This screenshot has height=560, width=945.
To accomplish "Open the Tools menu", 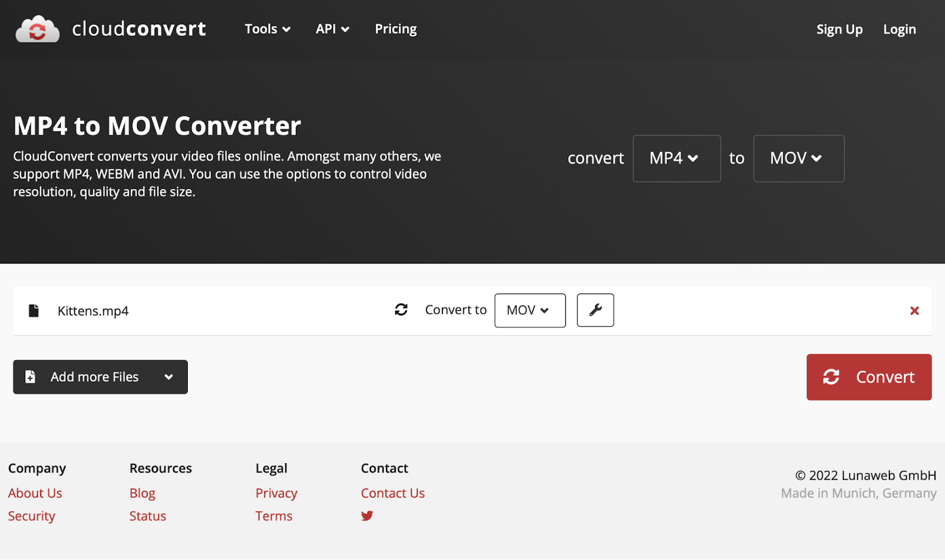I will pos(268,29).
